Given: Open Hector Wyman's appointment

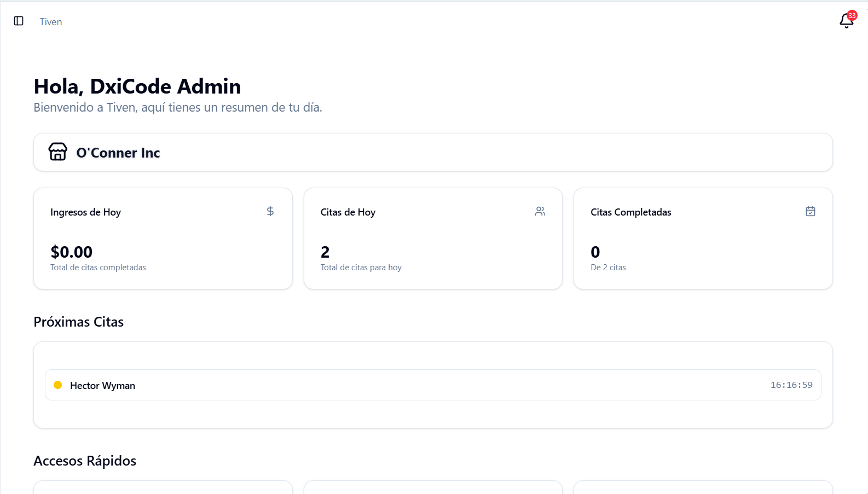Looking at the screenshot, I should point(102,386).
